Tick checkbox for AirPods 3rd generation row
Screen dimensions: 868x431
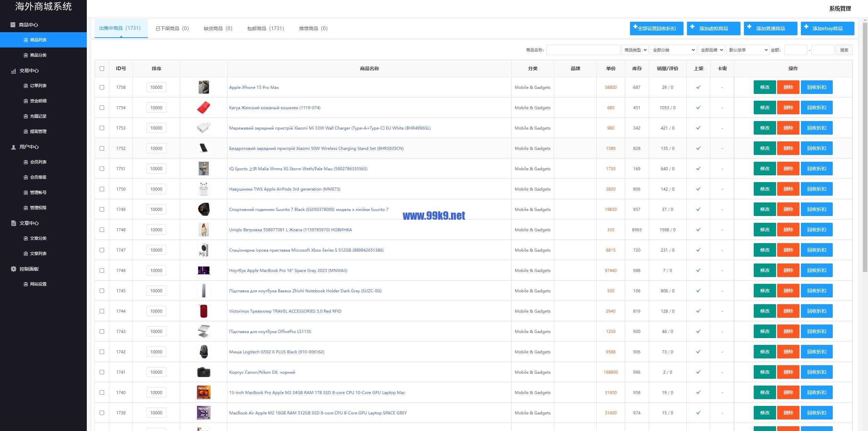point(102,189)
